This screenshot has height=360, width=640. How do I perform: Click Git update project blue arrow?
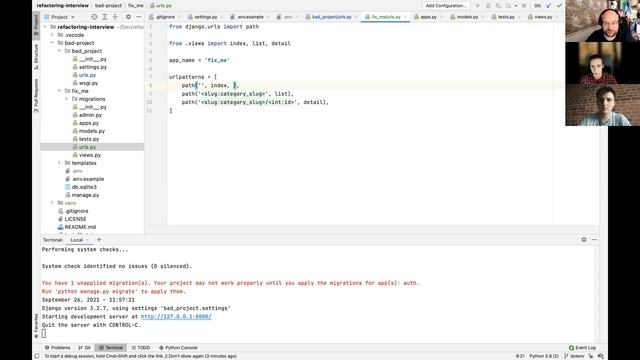coord(549,6)
